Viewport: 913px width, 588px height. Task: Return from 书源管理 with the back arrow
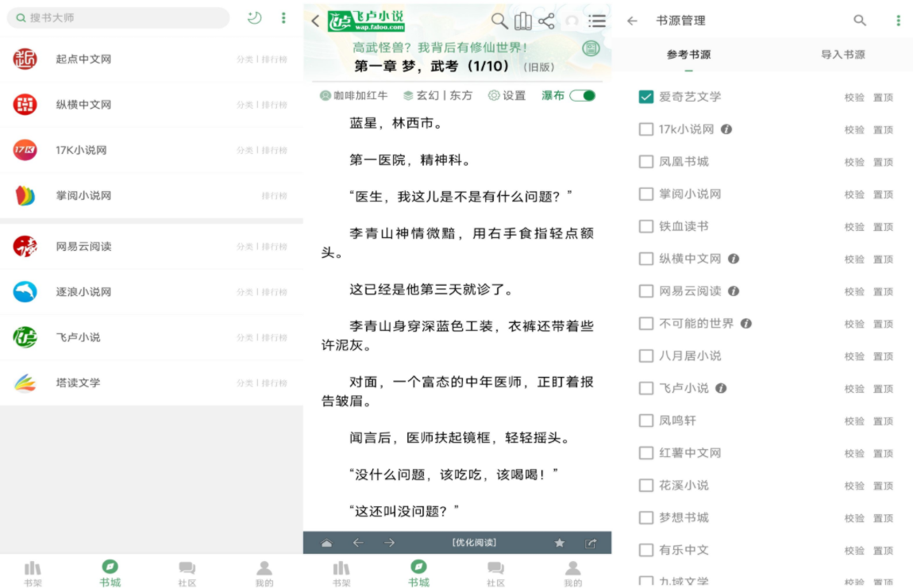[x=632, y=21]
